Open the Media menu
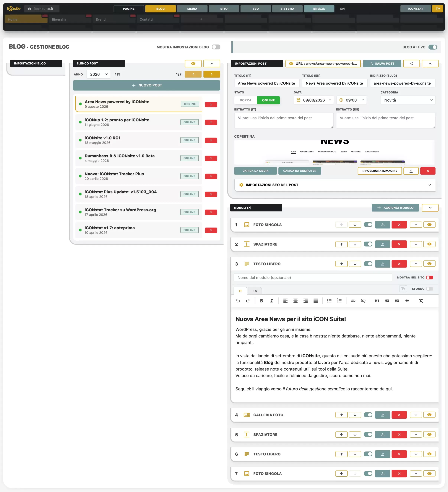The height and width of the screenshot is (492, 448). (192, 9)
